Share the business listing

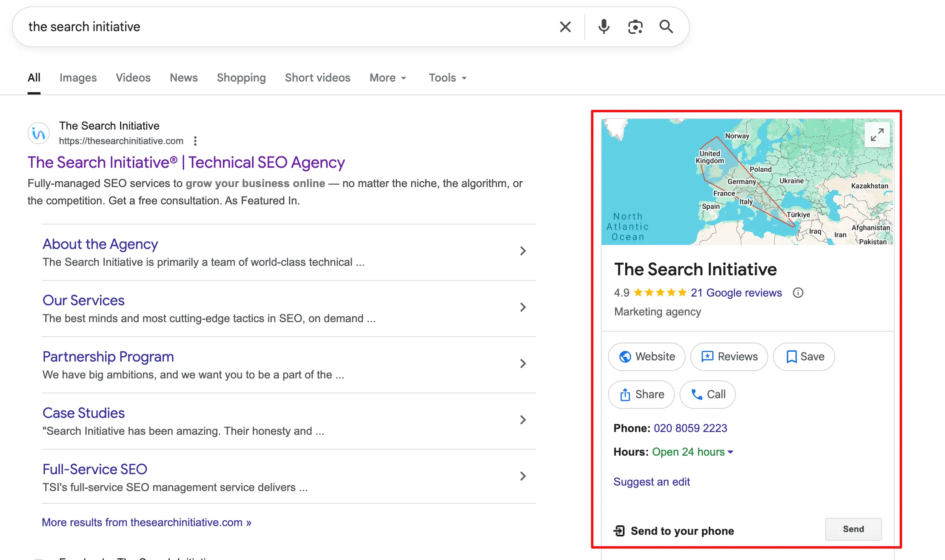pos(641,395)
